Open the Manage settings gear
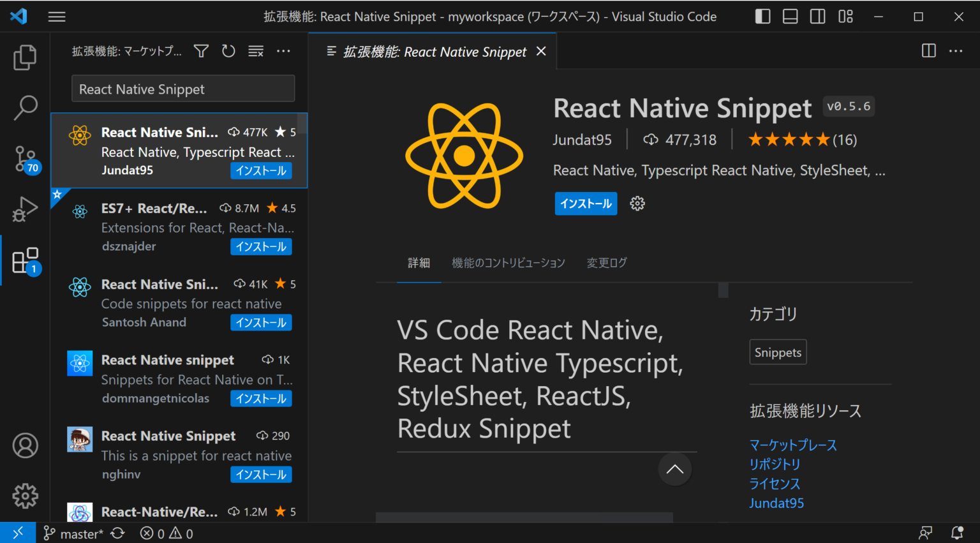The image size is (980, 543). pyautogui.click(x=25, y=496)
